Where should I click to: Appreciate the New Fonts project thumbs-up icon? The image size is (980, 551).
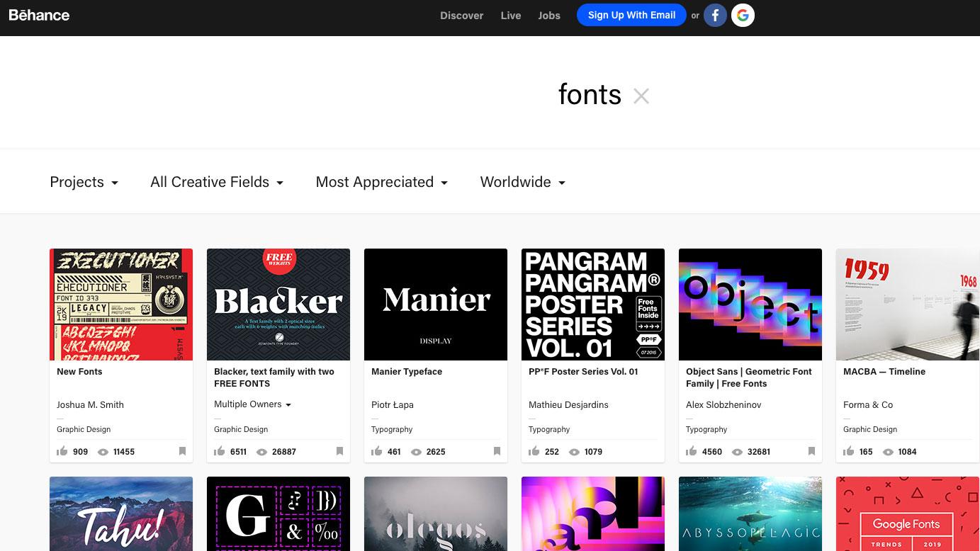pyautogui.click(x=62, y=451)
